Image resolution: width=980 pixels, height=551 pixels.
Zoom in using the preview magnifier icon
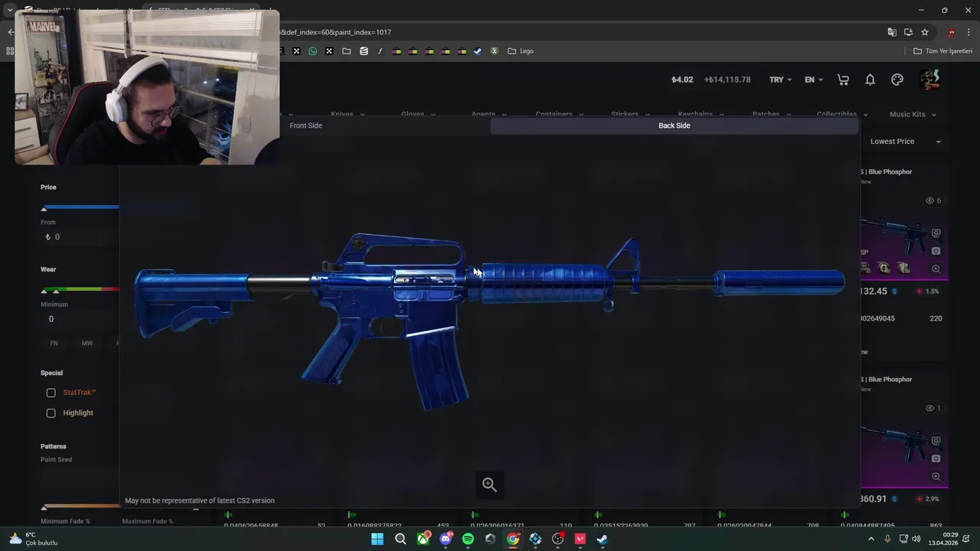[x=489, y=484]
